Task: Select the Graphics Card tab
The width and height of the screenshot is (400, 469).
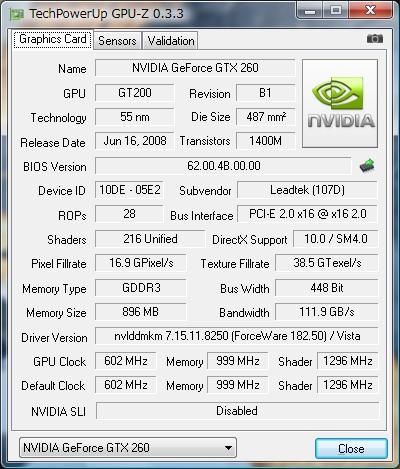Action: point(53,39)
